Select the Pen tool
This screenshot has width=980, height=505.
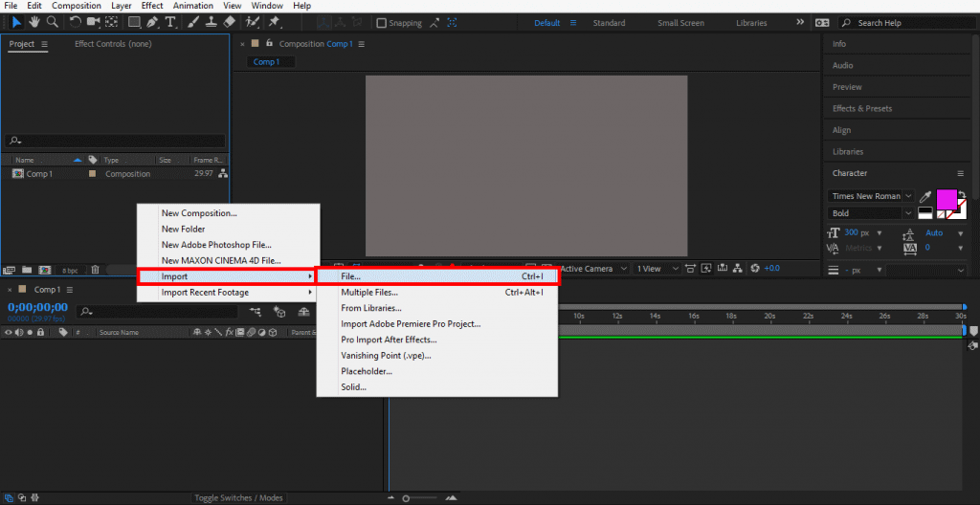pyautogui.click(x=152, y=23)
